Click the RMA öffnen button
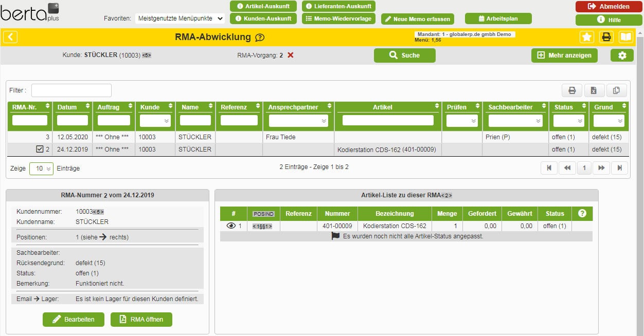The width and height of the screenshot is (644, 336). pyautogui.click(x=141, y=320)
